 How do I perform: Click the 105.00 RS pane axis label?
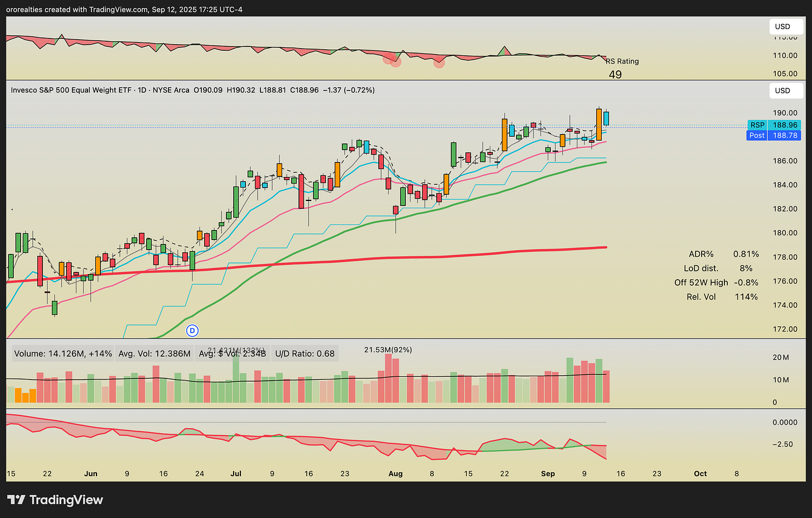[785, 73]
